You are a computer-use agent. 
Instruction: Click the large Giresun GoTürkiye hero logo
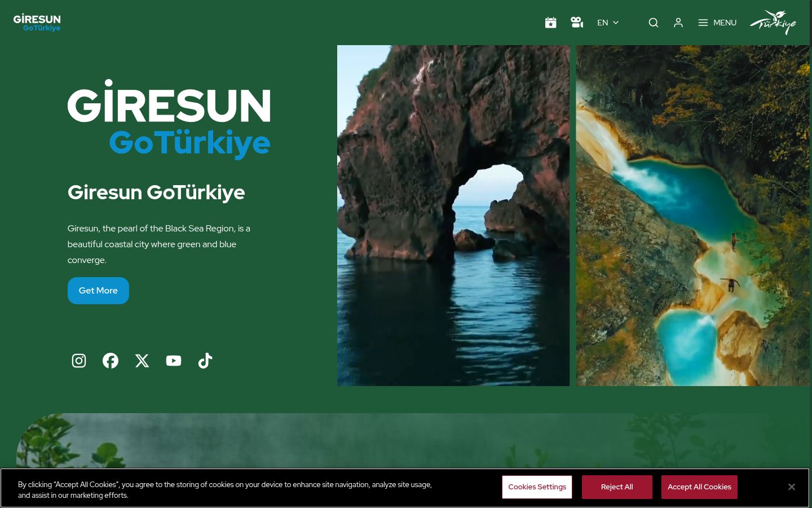point(169,119)
